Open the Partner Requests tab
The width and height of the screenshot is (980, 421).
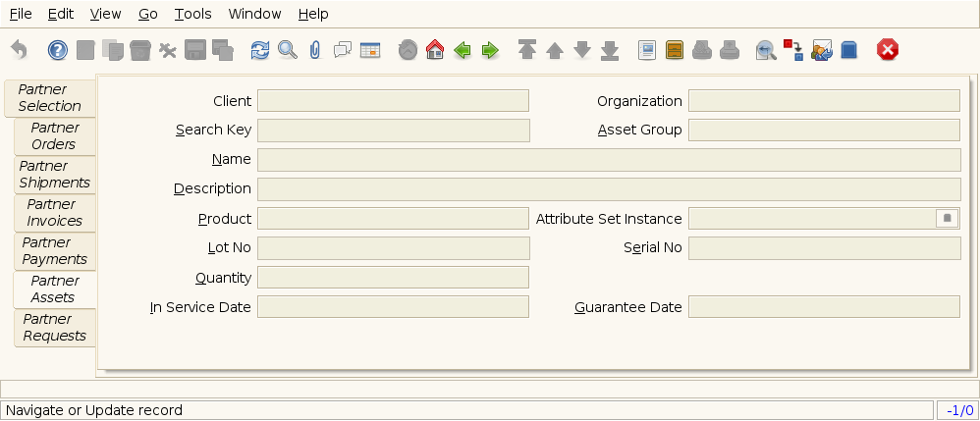click(55, 328)
